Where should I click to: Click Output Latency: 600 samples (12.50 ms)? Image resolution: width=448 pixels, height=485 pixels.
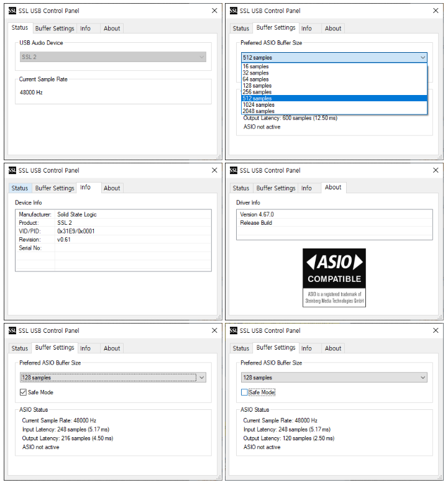pos(290,118)
